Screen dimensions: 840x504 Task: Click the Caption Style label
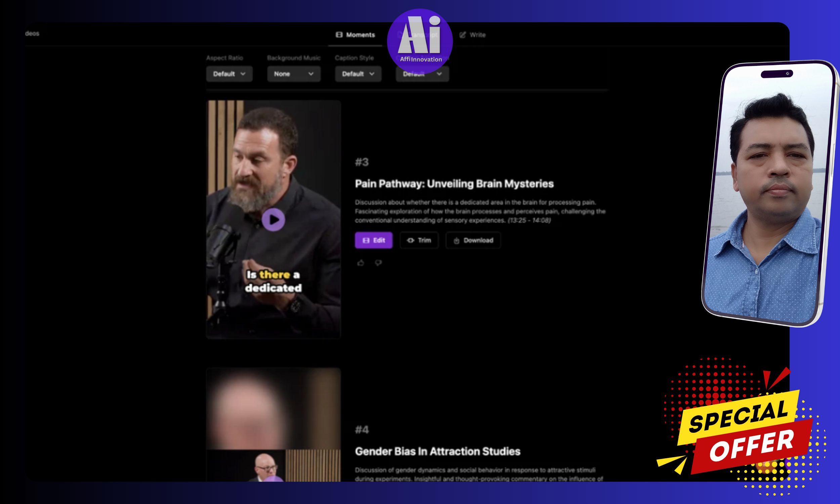point(354,58)
